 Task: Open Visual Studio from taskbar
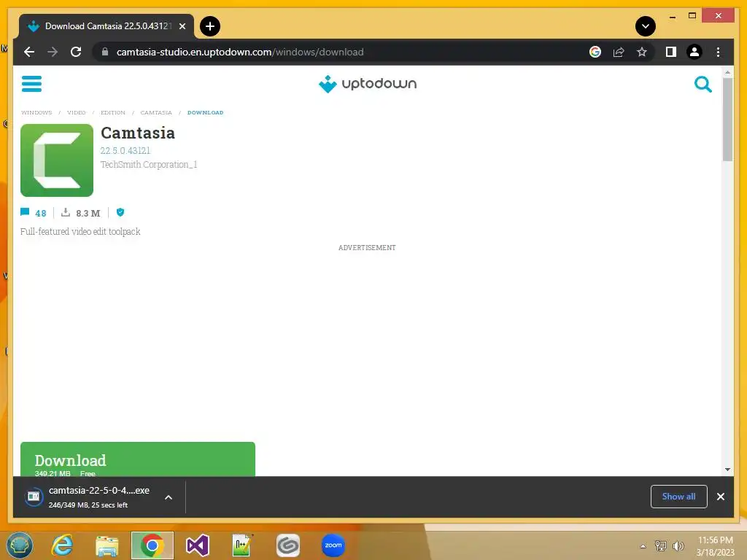[x=197, y=545]
